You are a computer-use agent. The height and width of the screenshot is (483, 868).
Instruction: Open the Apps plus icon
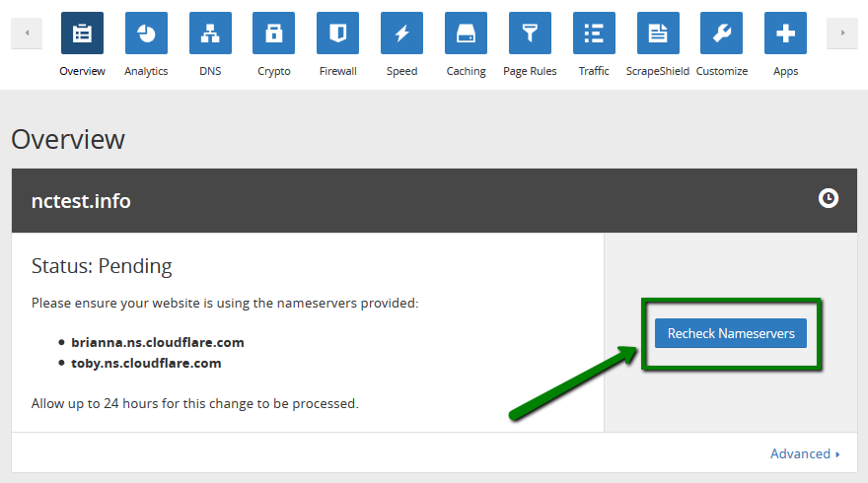(785, 33)
